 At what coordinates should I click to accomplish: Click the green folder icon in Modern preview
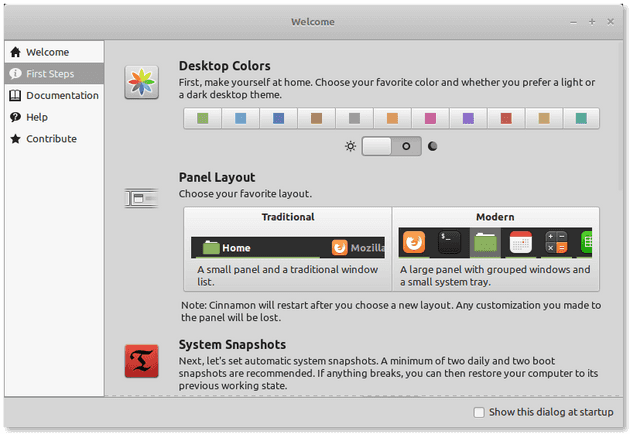[x=485, y=242]
